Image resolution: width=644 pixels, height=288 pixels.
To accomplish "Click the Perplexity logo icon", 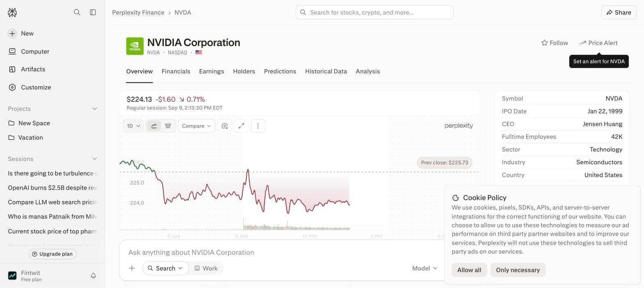I will tap(12, 13).
